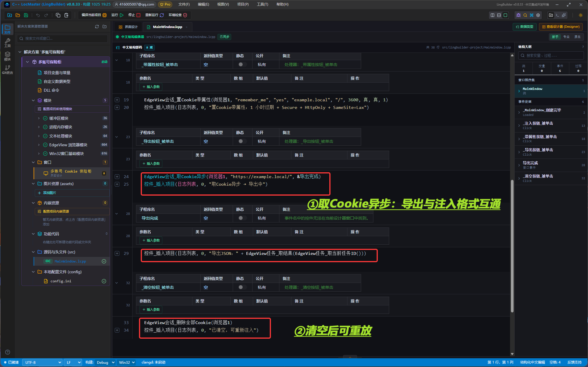
Task: Click the 数据类型 button
Action: point(525,27)
